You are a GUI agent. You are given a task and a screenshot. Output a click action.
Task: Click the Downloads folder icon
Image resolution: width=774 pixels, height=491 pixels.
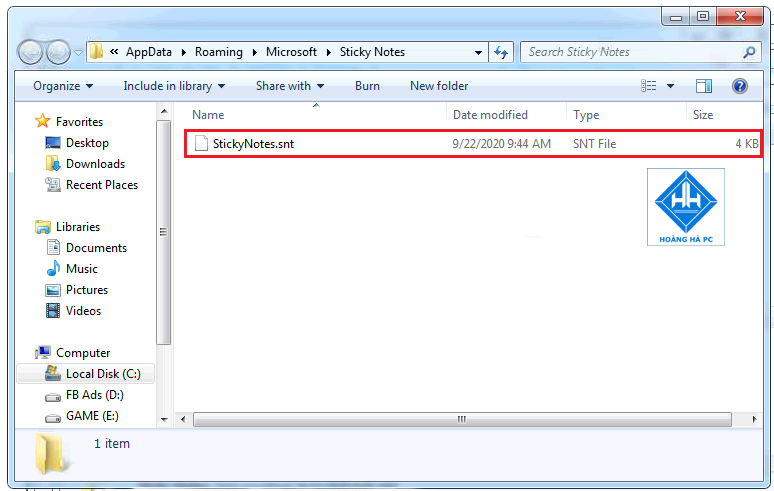53,163
